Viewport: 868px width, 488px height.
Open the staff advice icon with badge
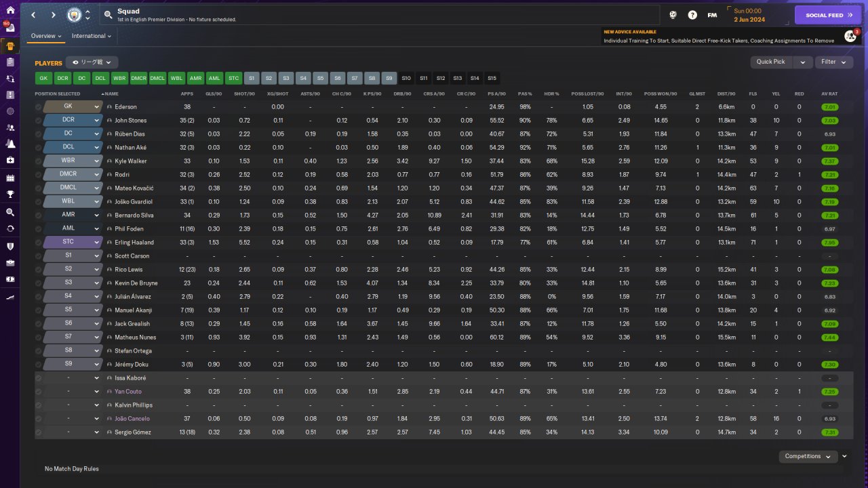850,36
